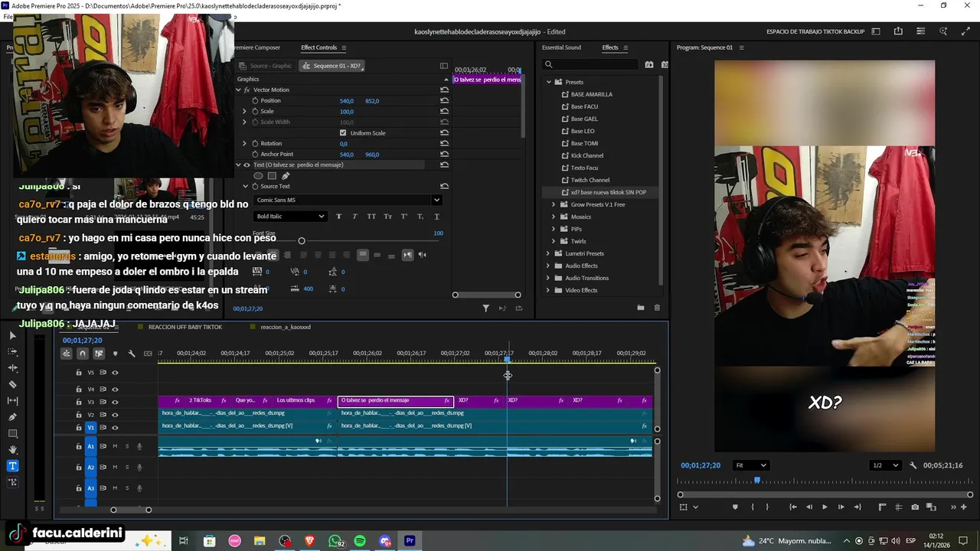Toggle Text layer visibility eye

pos(246,165)
